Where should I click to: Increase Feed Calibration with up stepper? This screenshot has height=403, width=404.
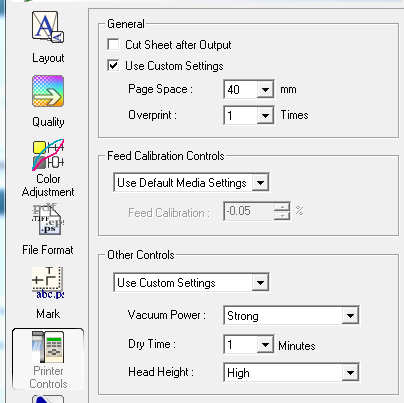(282, 207)
